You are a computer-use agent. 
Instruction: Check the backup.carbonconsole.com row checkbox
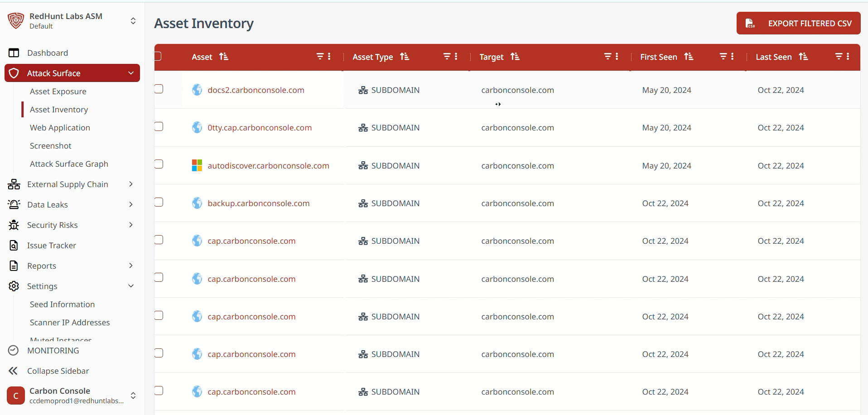159,202
